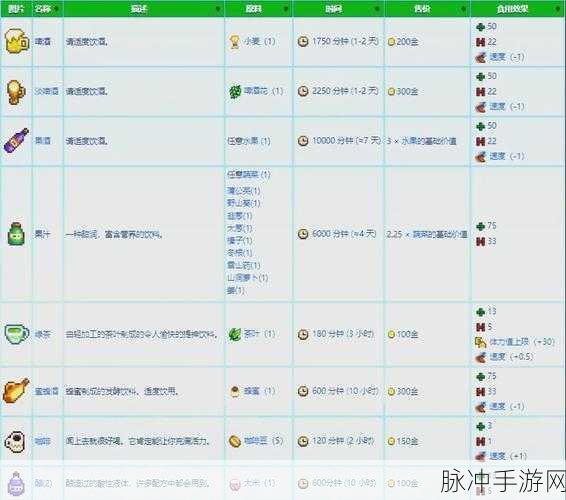Click the Beer mug image in the 啤酒 row
This screenshot has height=500, width=566.
17,41
